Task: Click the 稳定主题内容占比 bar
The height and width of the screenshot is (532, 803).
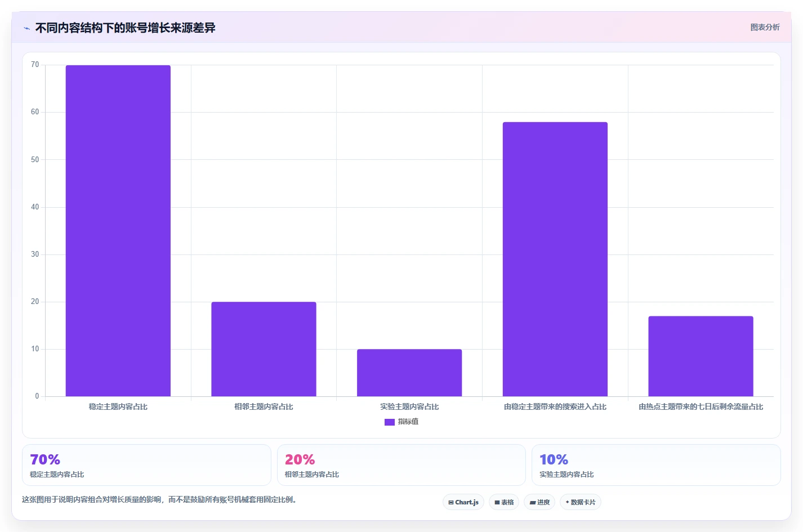Action: click(x=118, y=231)
